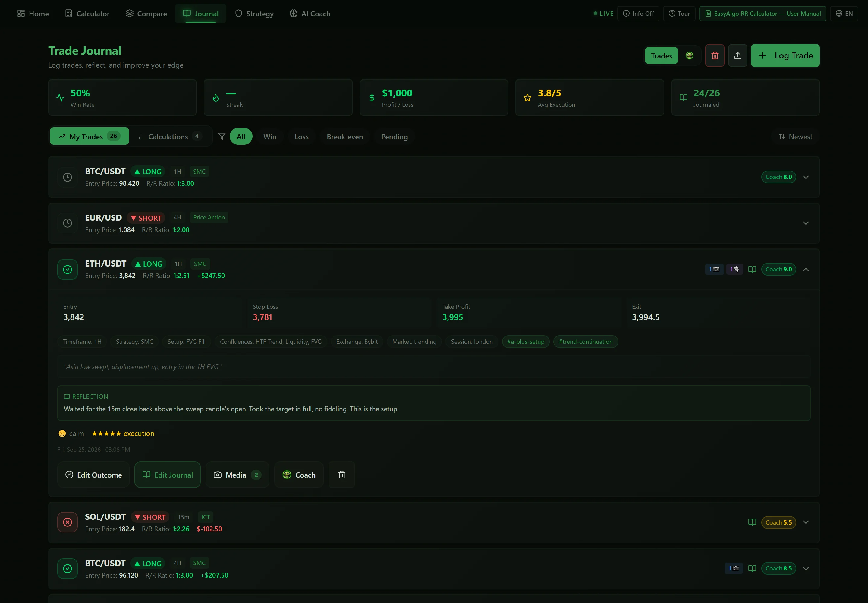
Task: Open the Newest sort dropdown
Action: click(795, 137)
